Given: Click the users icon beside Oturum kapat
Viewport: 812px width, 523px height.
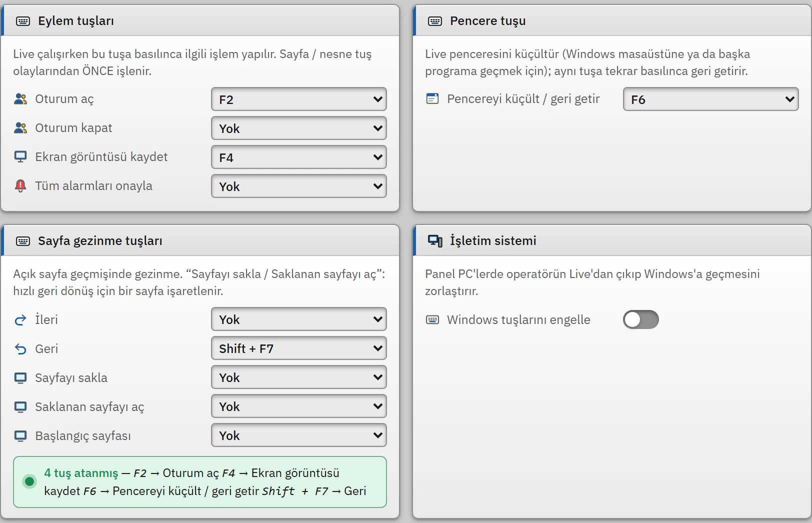Looking at the screenshot, I should coord(20,128).
